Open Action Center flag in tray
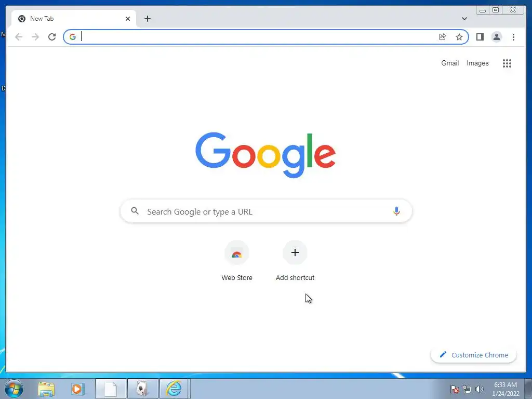This screenshot has height=399, width=532. point(455,389)
